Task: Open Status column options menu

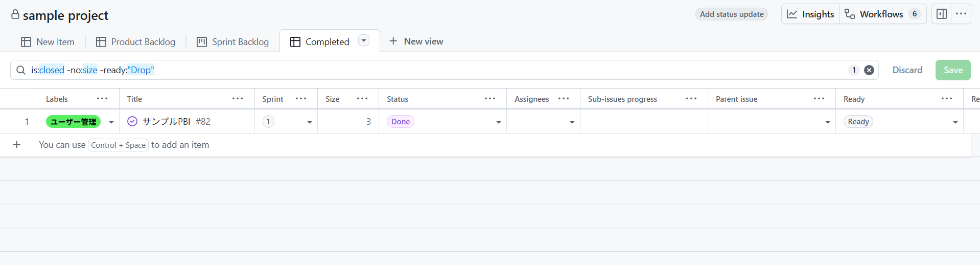Action: point(490,99)
